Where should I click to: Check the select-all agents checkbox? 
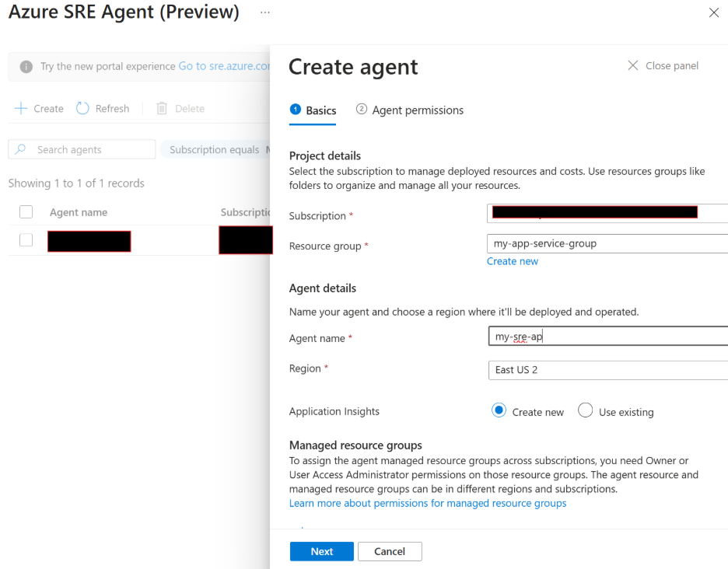[x=26, y=212]
